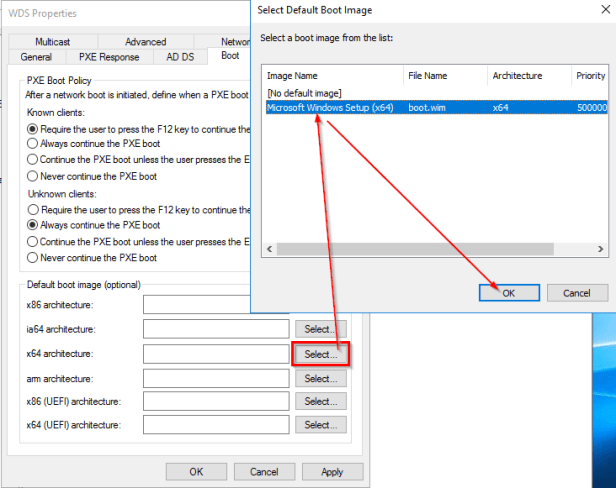Enable 'Require F12 key' option for unknown clients
This screenshot has height=488, width=616.
click(34, 210)
